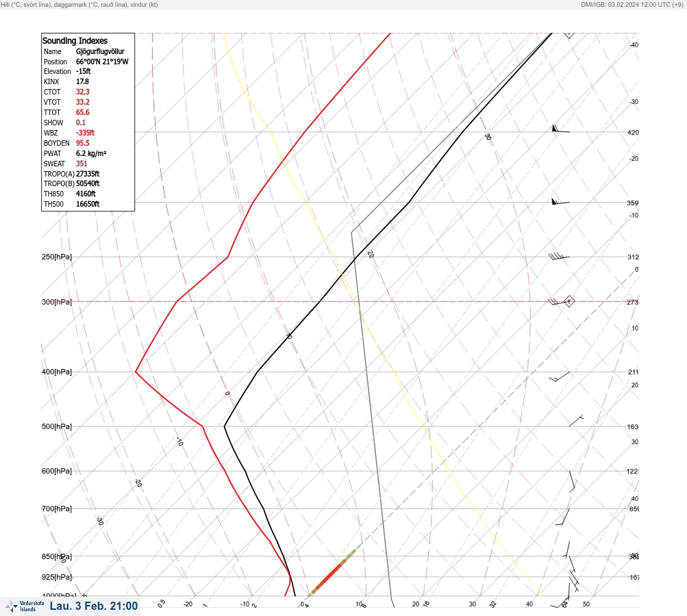Click the '250[hPa]' pressure label

(x=57, y=257)
